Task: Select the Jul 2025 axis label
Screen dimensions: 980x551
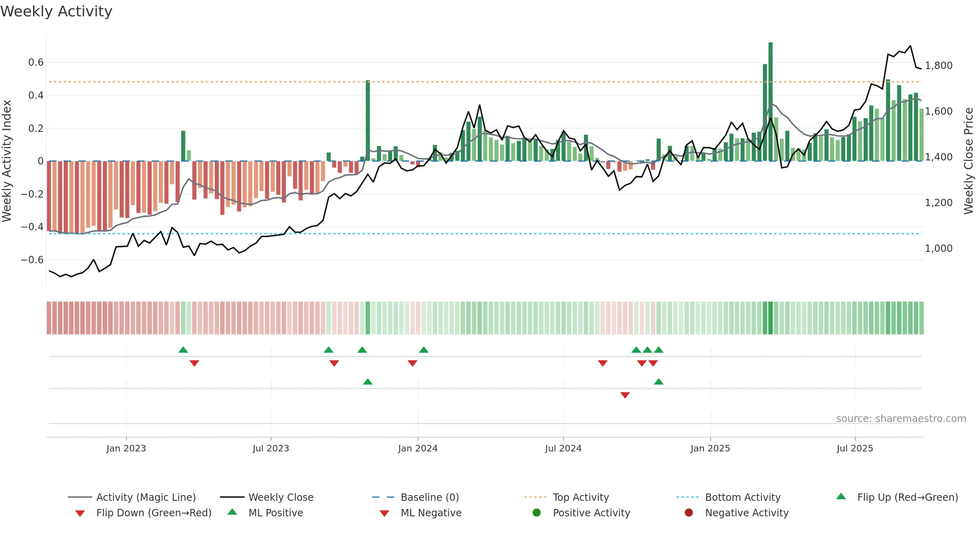Action: point(855,448)
